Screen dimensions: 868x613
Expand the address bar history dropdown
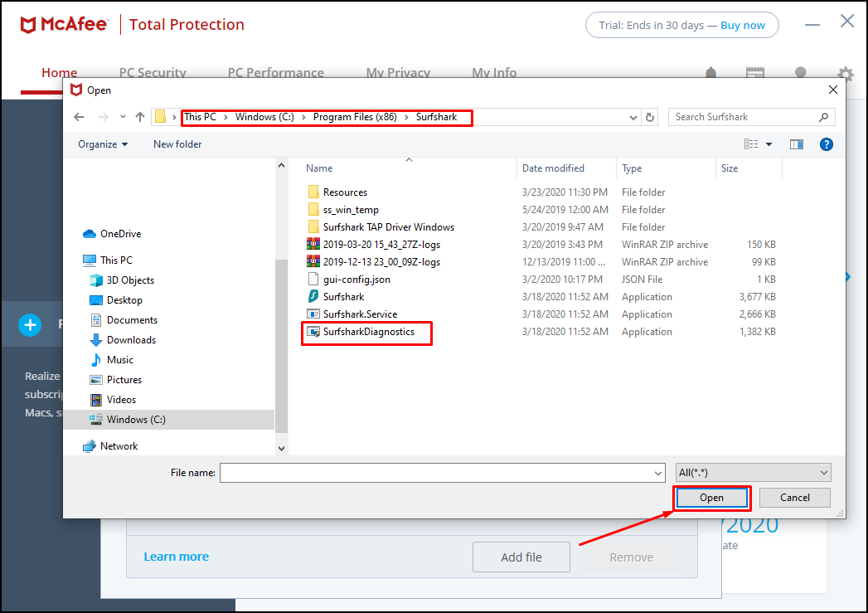[x=633, y=117]
